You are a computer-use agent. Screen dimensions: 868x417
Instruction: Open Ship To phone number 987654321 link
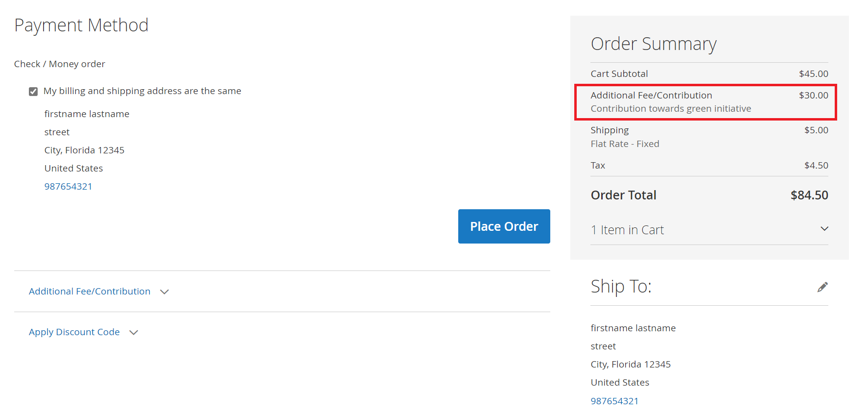click(x=615, y=401)
